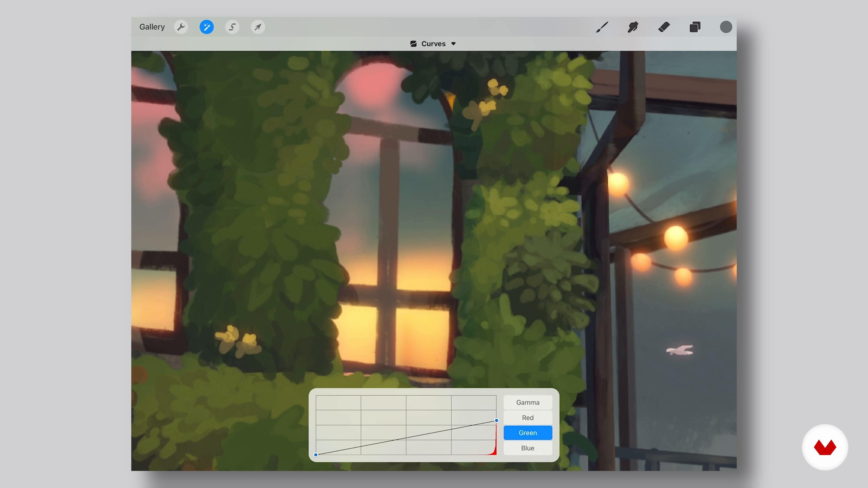Switch to the Gamma channel
This screenshot has height=488, width=868.
coord(528,402)
